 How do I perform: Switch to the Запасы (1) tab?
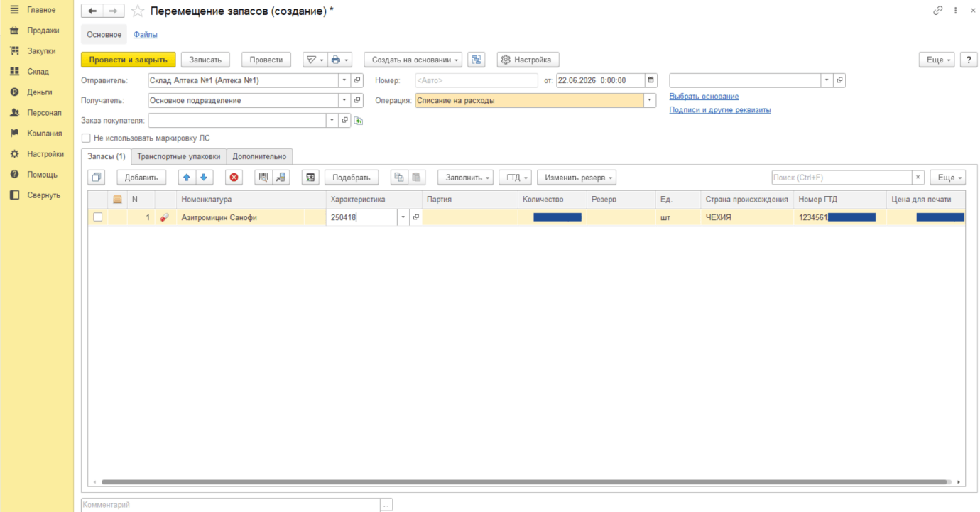point(107,156)
